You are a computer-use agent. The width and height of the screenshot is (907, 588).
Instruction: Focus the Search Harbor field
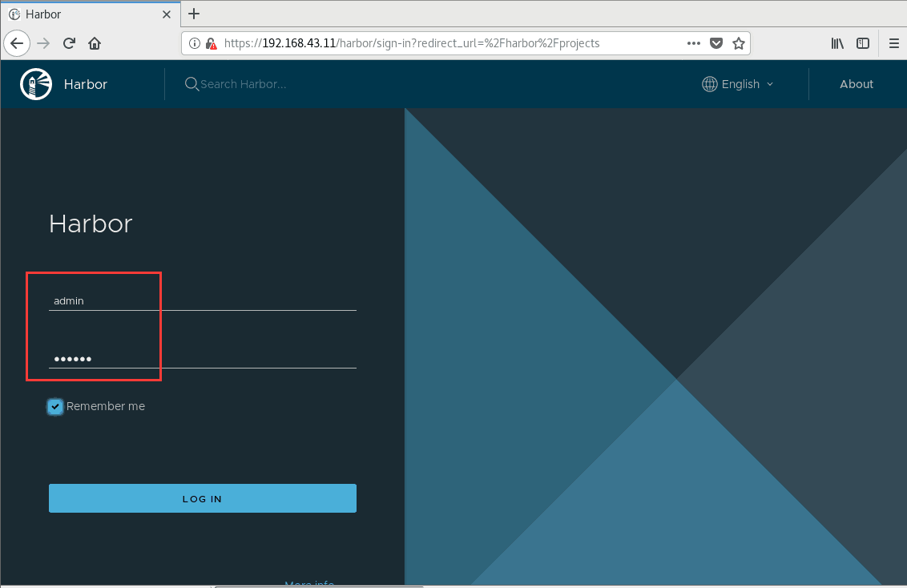pyautogui.click(x=243, y=84)
